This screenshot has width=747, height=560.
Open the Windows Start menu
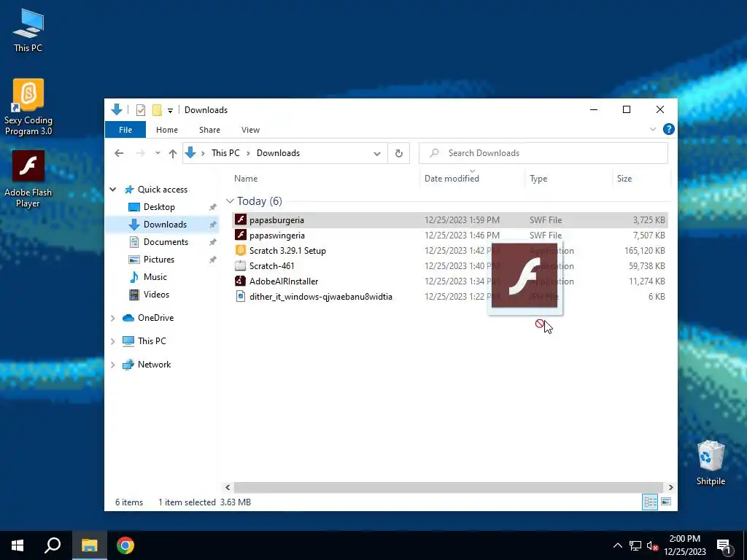coord(18,545)
